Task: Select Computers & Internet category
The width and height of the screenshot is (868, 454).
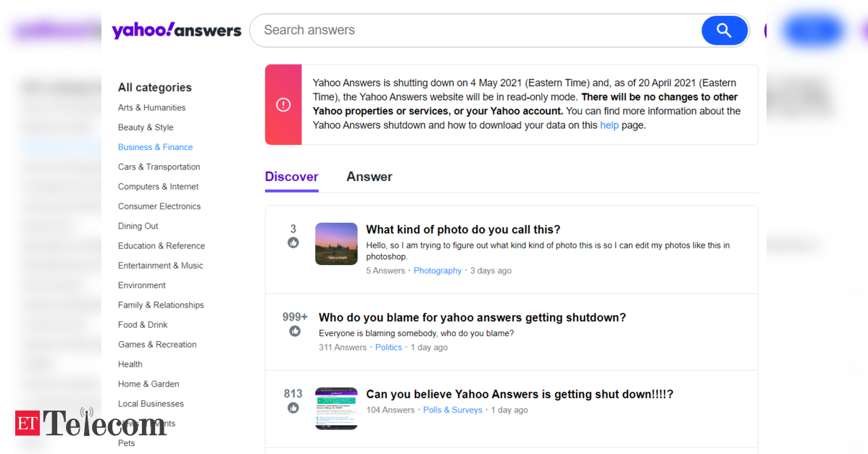Action: 159,187
